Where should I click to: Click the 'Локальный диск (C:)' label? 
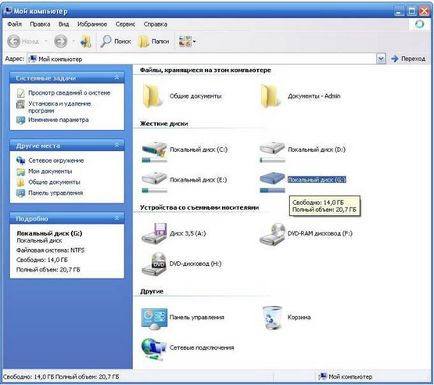coord(199,150)
